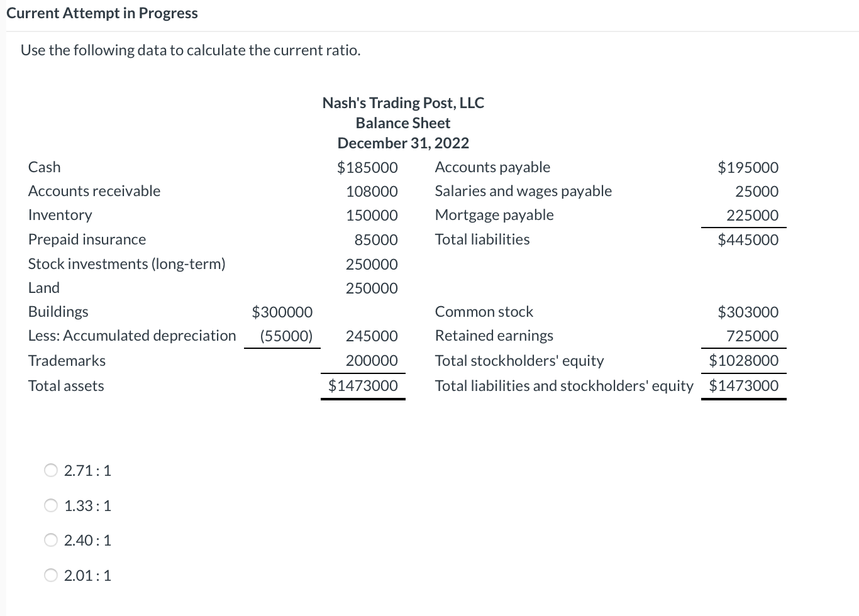
Task: Click the Total assets label
Action: [65, 385]
